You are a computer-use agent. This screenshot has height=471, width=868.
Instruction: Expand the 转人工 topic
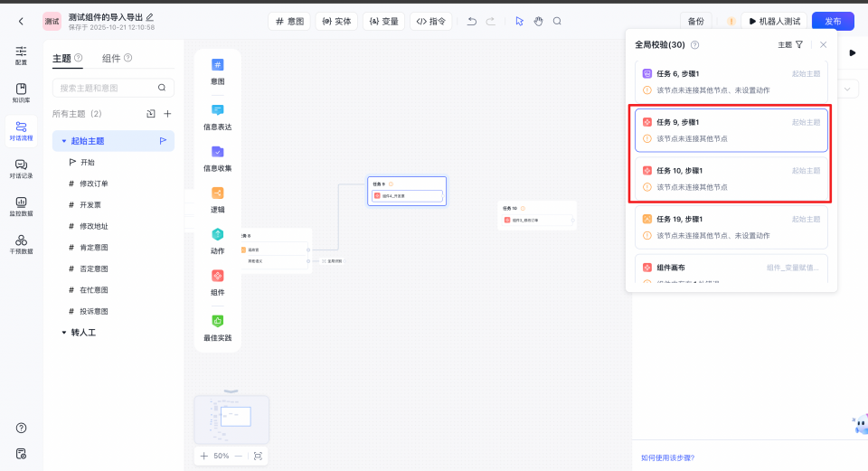tap(64, 333)
